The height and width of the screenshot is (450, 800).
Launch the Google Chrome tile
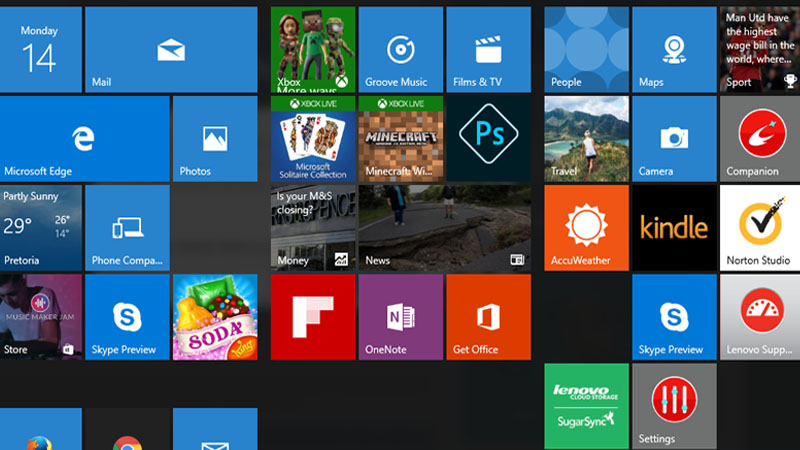[x=127, y=429]
